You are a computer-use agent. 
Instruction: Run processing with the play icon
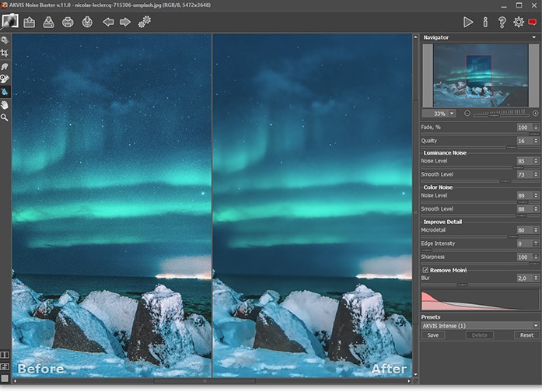[468, 22]
